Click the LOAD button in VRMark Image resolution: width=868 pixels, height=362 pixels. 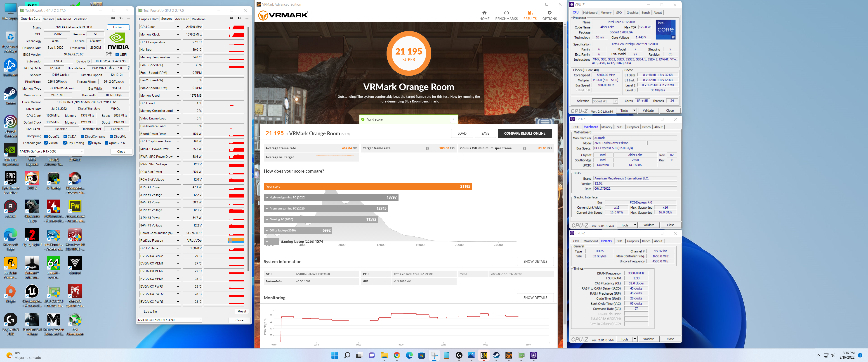click(462, 133)
